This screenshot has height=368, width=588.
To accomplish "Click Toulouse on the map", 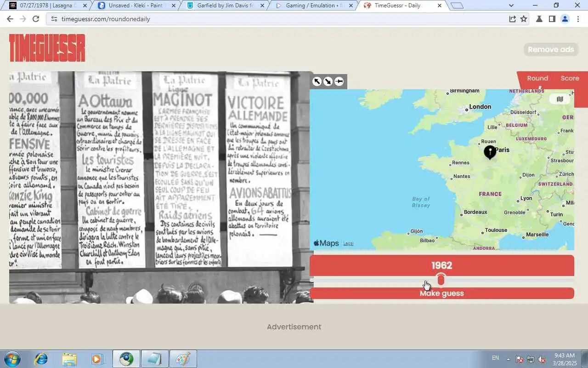I will point(496,230).
